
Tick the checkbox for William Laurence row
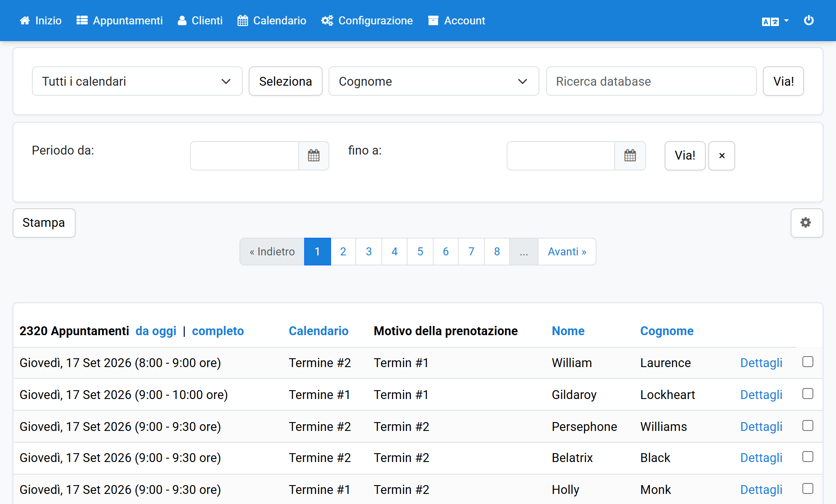(808, 362)
